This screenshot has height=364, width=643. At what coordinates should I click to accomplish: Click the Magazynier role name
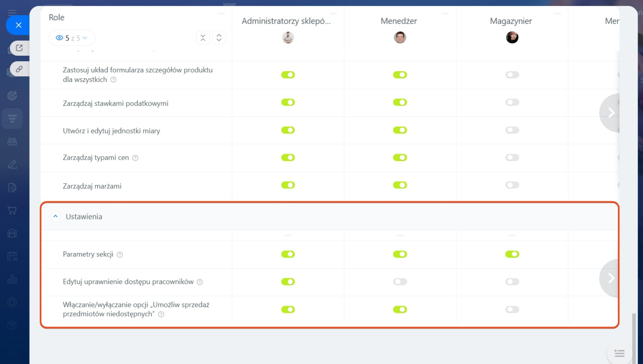coord(511,21)
